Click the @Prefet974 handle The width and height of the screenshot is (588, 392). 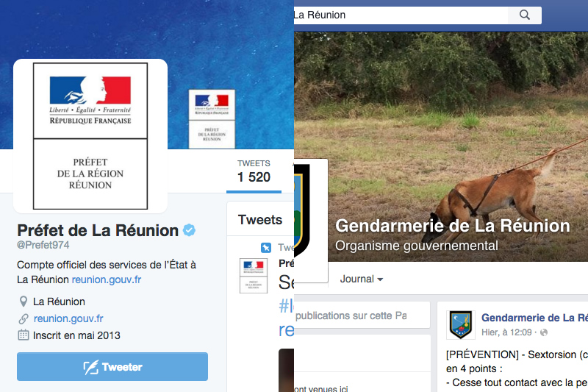pos(43,245)
